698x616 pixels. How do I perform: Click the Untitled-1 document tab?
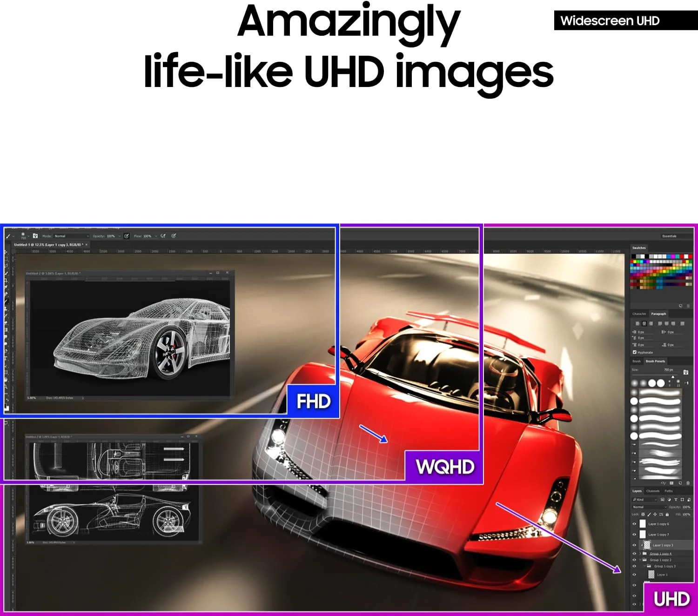(48, 245)
